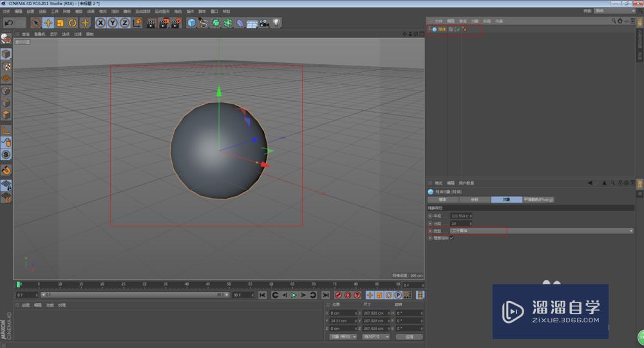Screen dimensions: 644x348
Task: Click the Y position field
Action: (343, 321)
